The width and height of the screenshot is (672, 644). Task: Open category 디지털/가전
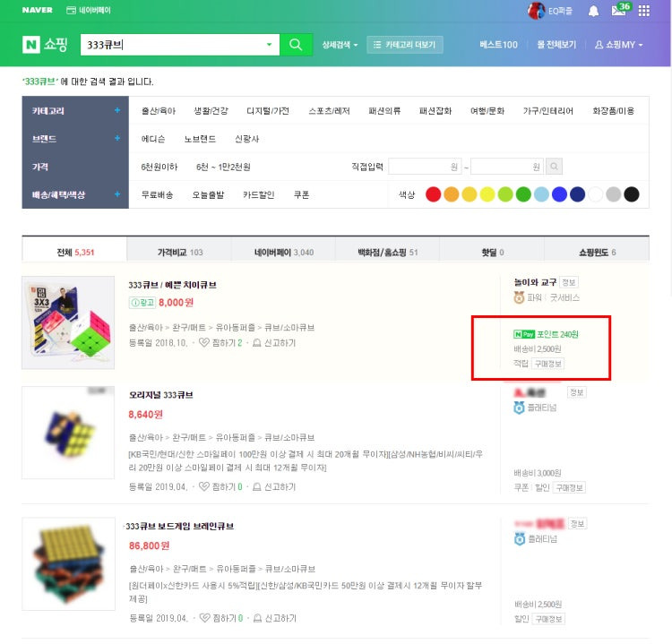click(x=268, y=111)
